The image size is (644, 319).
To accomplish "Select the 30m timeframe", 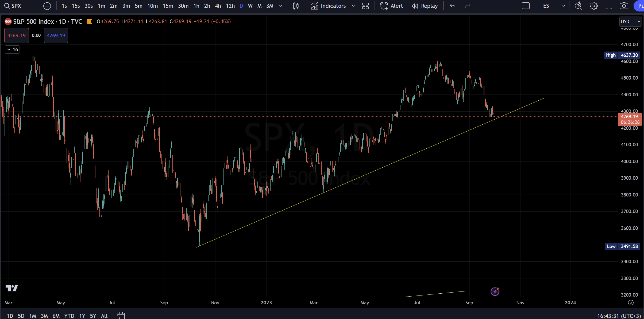I will [183, 6].
